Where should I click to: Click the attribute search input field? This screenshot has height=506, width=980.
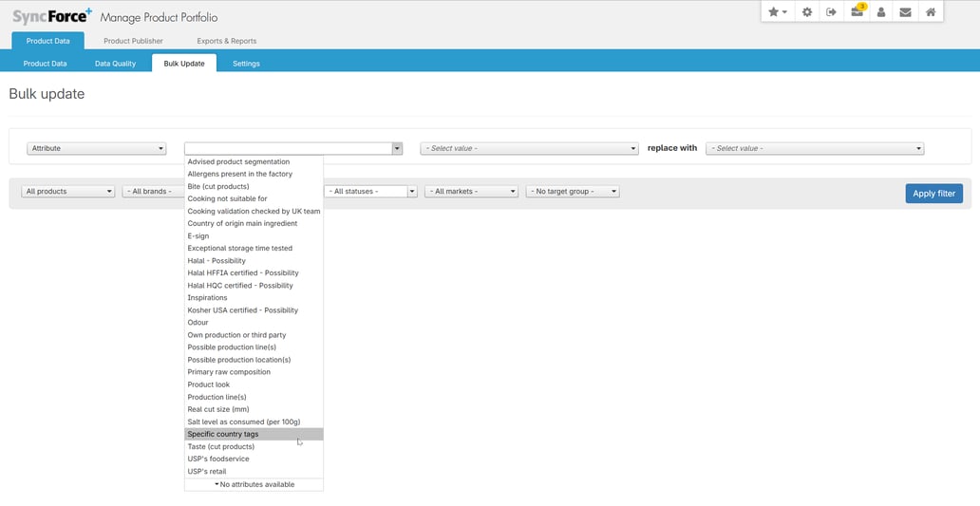point(288,149)
